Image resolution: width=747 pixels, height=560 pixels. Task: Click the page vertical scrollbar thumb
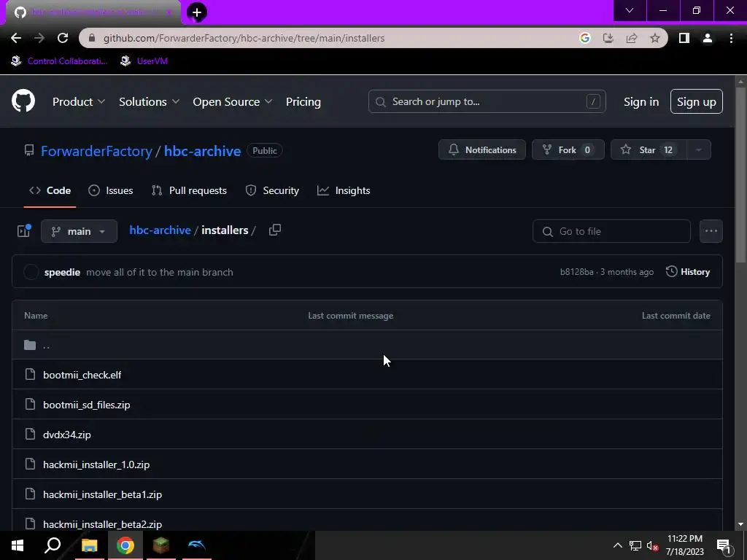point(740,174)
